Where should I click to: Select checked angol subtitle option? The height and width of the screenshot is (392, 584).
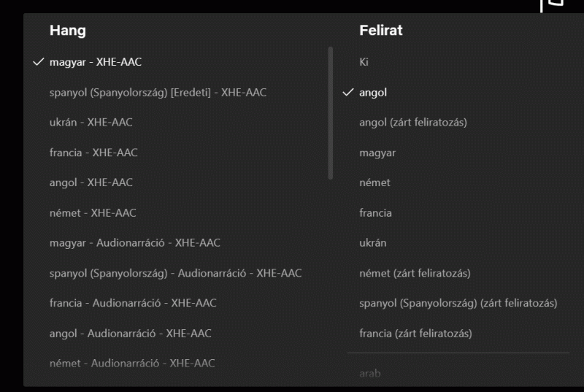(373, 93)
